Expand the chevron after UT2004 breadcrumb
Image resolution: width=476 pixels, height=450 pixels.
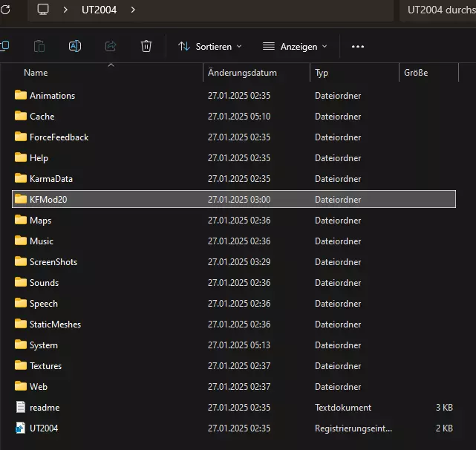[x=133, y=10]
